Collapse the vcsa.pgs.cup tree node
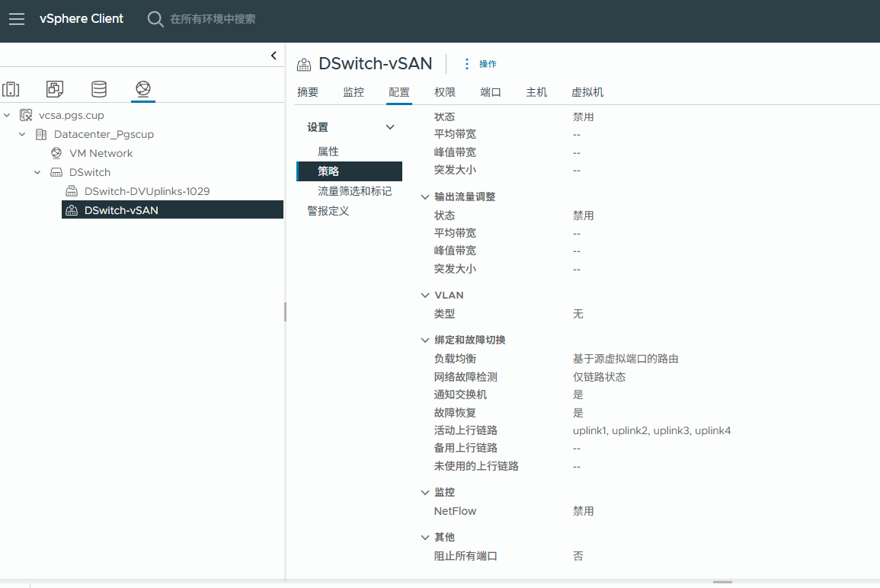Viewport: 880px width, 588px height. [x=8, y=115]
